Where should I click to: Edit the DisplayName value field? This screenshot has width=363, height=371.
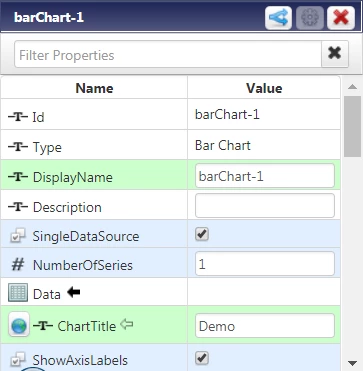pyautogui.click(x=265, y=176)
